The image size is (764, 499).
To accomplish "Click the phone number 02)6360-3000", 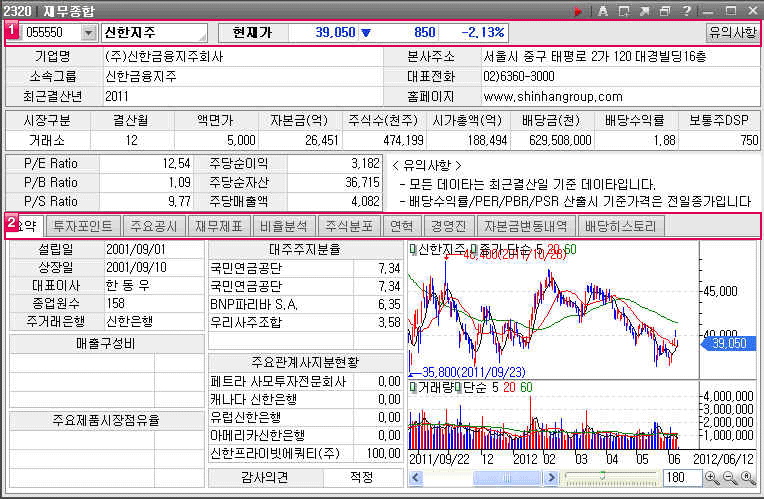I will [x=519, y=77].
